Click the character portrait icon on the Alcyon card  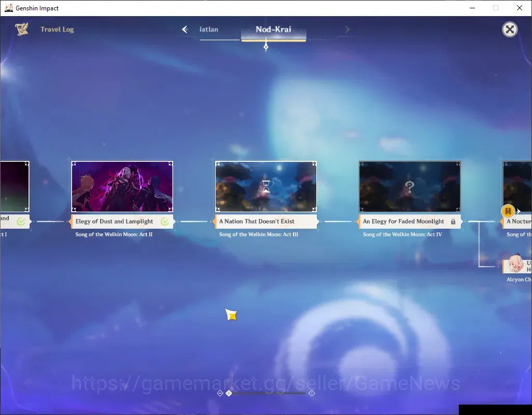pyautogui.click(x=515, y=265)
